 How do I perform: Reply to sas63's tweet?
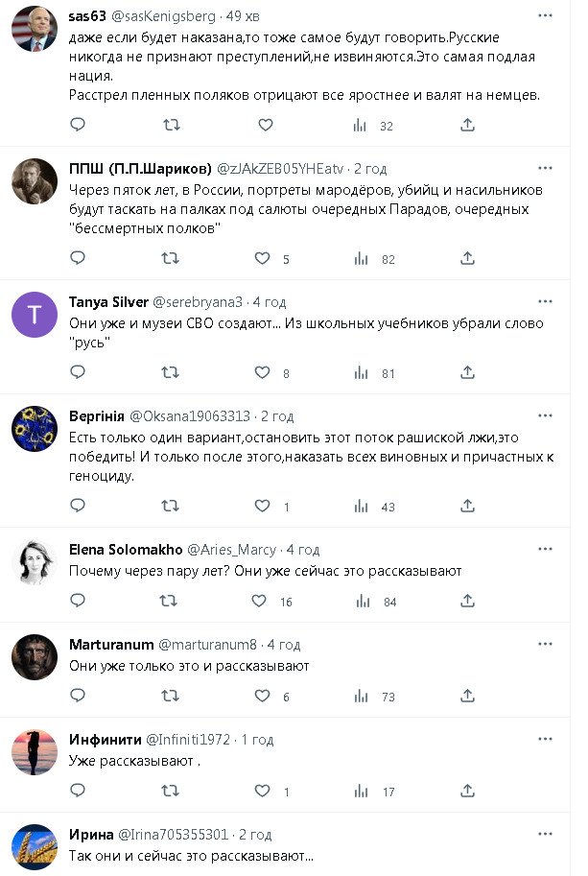point(78,125)
